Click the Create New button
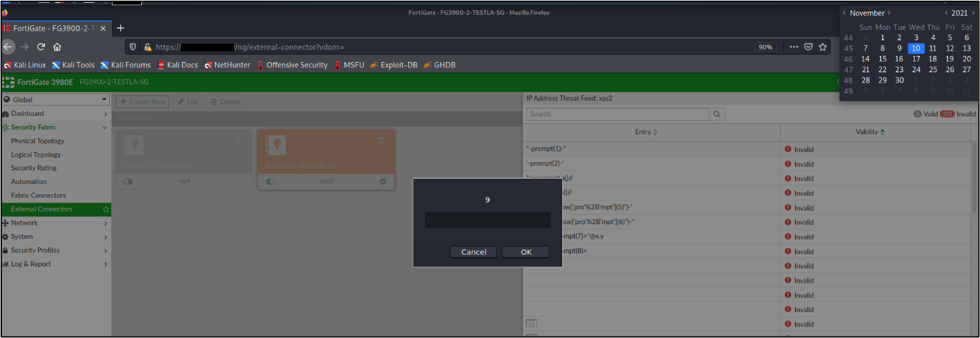Image resolution: width=980 pixels, height=338 pixels. click(143, 102)
